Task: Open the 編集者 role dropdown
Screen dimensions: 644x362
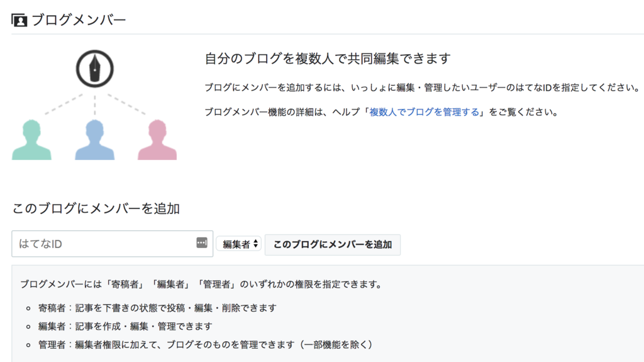Action: click(239, 244)
